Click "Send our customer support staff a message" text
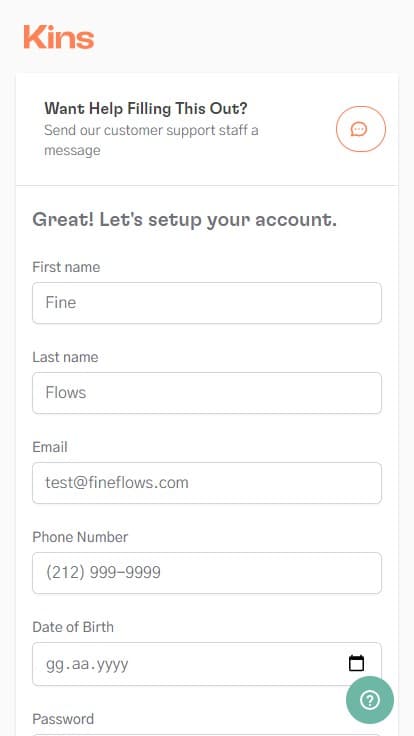Image resolution: width=414 pixels, height=736 pixels. pyautogui.click(x=151, y=140)
